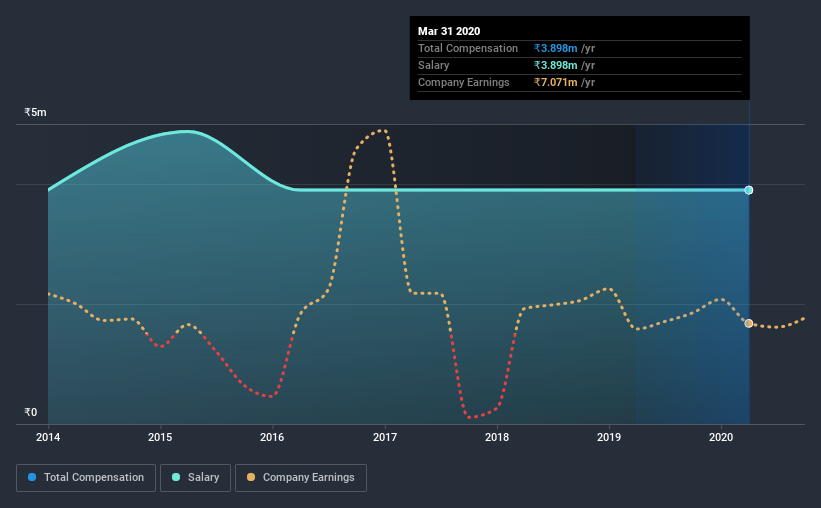Screen dimensions: 821x508
Task: Click the 2018 x-axis label
Action: 497,437
